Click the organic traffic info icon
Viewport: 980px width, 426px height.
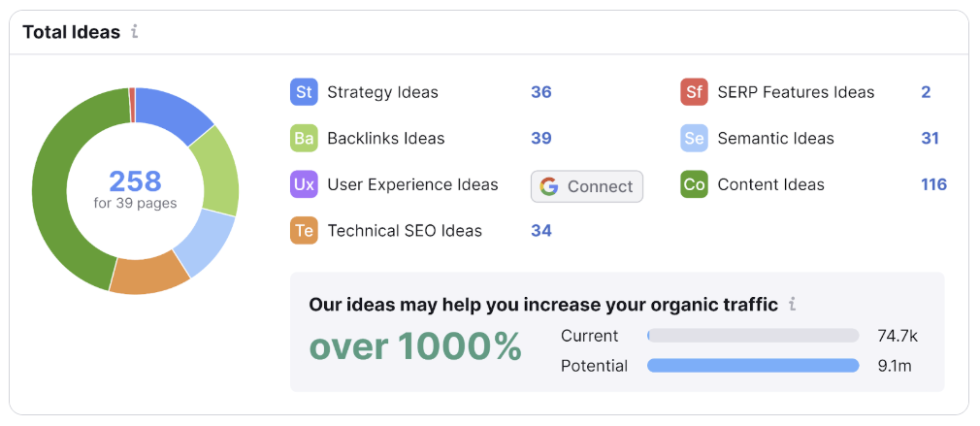(x=792, y=305)
